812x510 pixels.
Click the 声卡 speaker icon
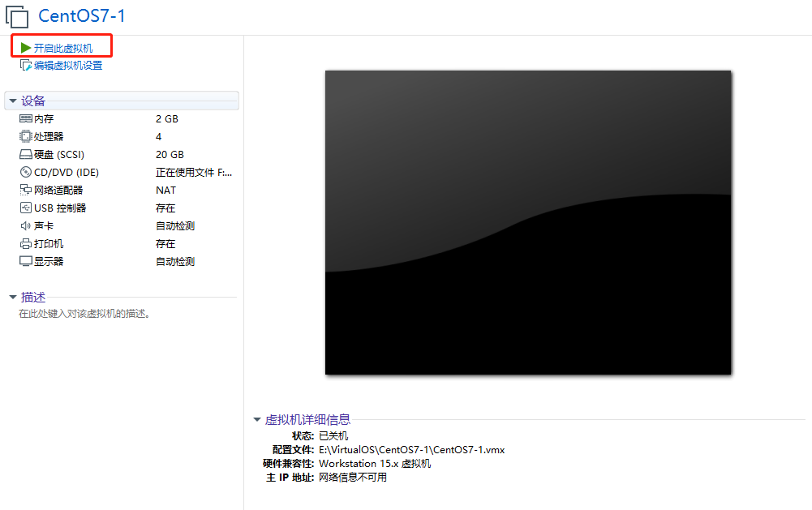(26, 225)
